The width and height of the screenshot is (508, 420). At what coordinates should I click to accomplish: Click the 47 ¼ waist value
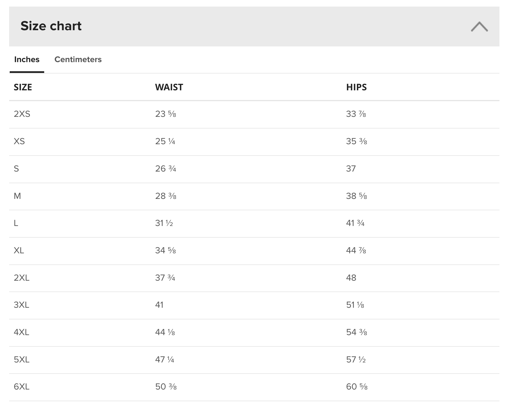165,360
